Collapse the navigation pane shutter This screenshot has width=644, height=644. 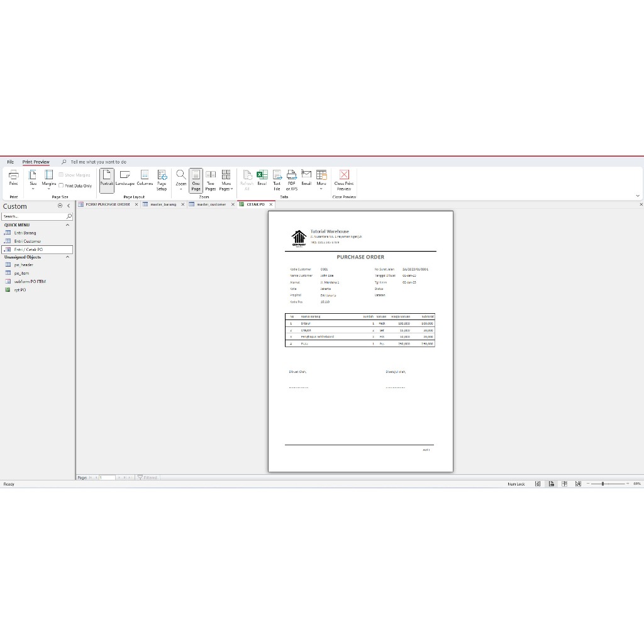click(69, 206)
